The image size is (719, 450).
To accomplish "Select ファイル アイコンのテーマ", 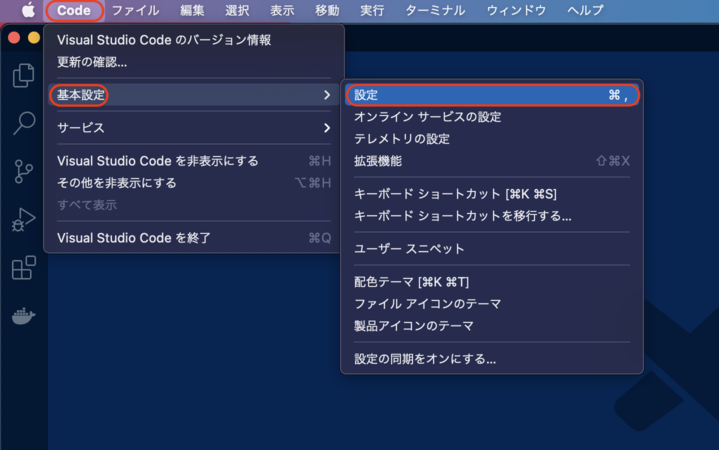I will click(x=492, y=304).
